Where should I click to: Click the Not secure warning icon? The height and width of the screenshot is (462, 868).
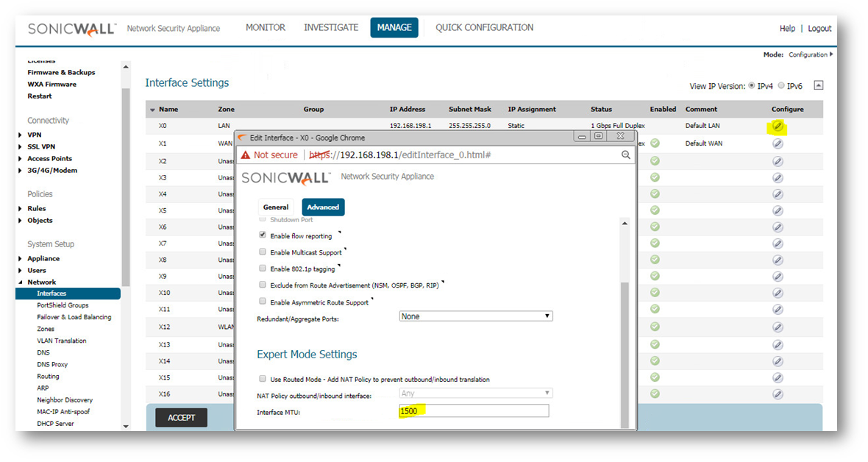pos(246,155)
